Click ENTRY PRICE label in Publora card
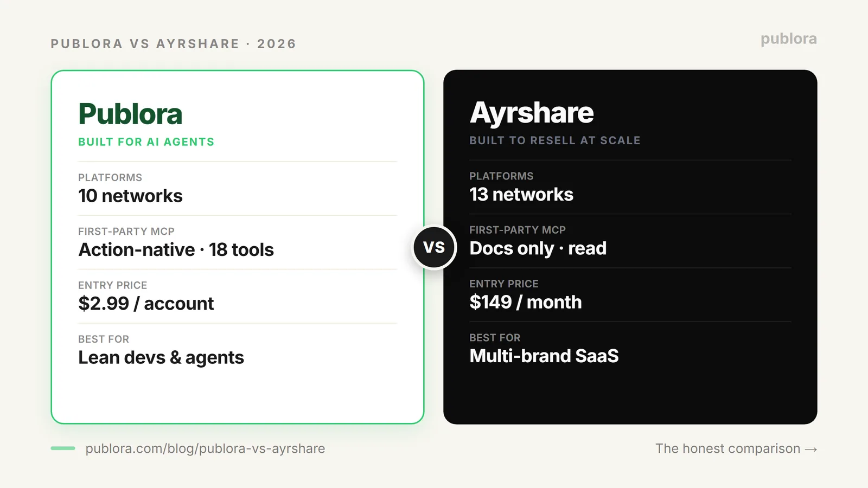868x488 pixels. (113, 285)
